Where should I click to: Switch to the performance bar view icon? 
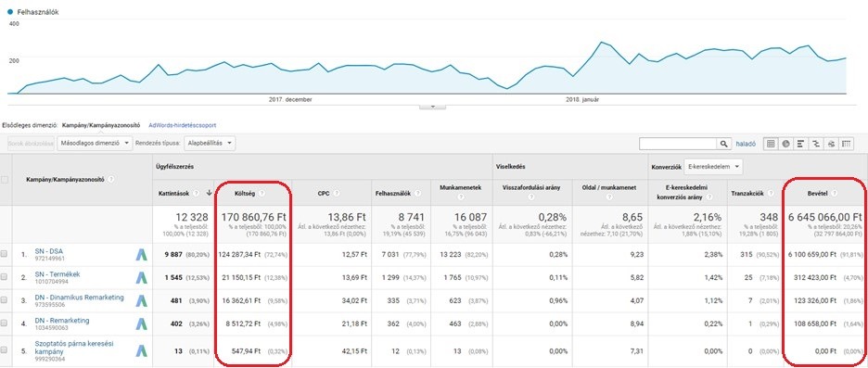[800, 144]
